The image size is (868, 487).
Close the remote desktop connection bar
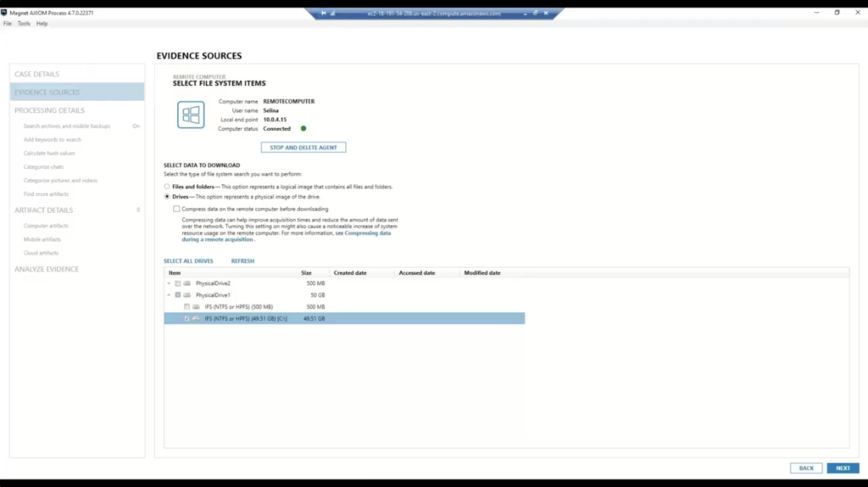point(546,13)
